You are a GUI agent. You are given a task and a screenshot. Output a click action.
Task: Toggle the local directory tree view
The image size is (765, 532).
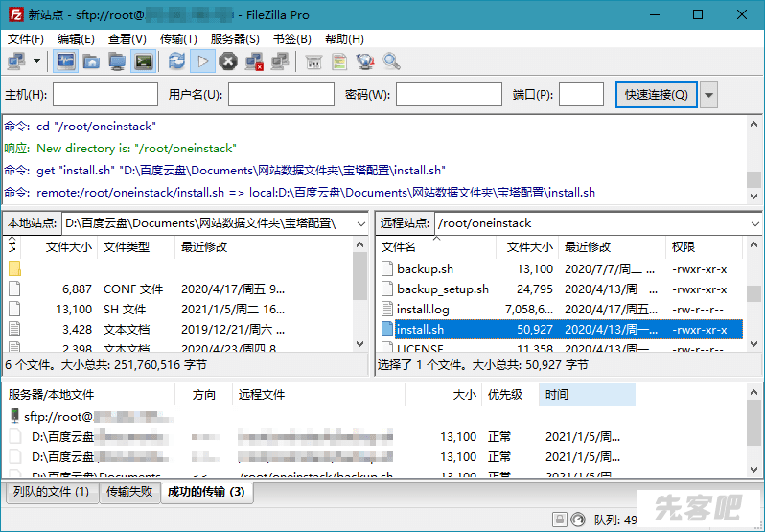(x=91, y=61)
